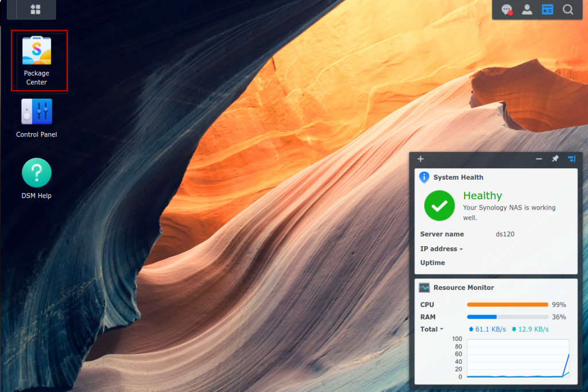Open the search magnifier icon

[x=568, y=10]
